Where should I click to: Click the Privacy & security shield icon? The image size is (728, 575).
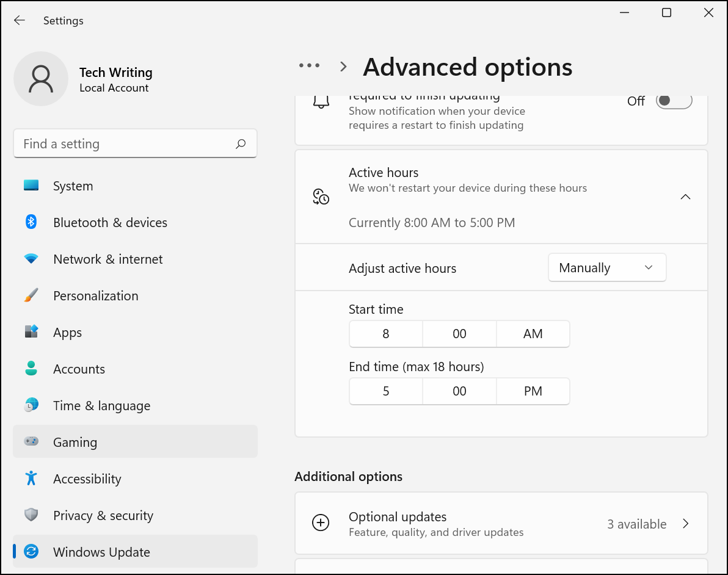(31, 515)
